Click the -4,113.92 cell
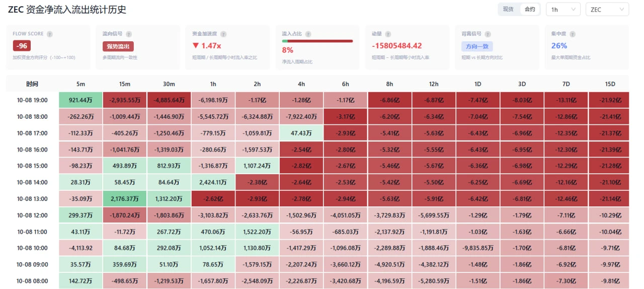The height and width of the screenshot is (289, 644). (80, 248)
